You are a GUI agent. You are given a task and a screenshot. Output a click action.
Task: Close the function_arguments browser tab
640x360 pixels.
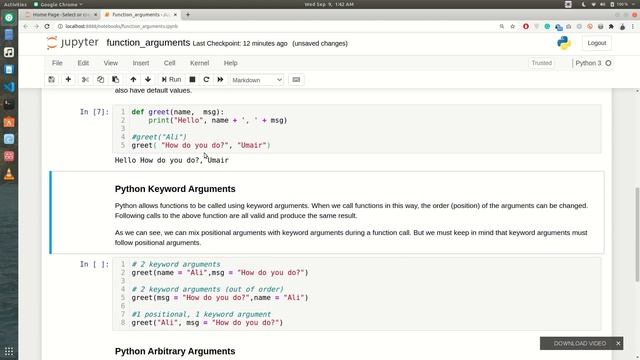(175, 14)
